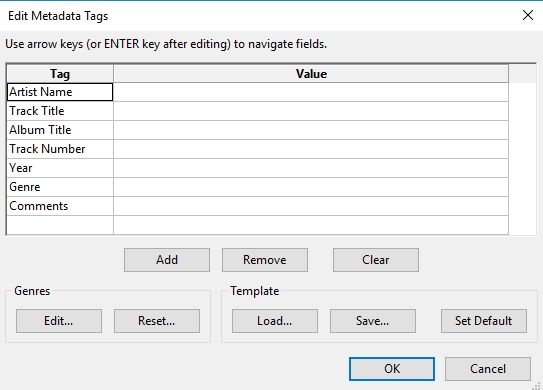This screenshot has height=390, width=543.
Task: Select the Genre value cell
Action: tap(311, 187)
